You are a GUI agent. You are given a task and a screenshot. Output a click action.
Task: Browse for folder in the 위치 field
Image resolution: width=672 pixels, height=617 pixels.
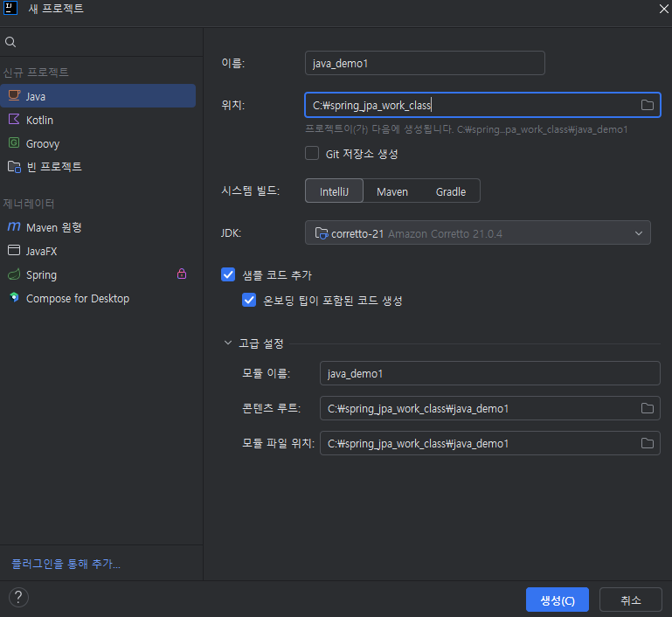pyautogui.click(x=648, y=105)
